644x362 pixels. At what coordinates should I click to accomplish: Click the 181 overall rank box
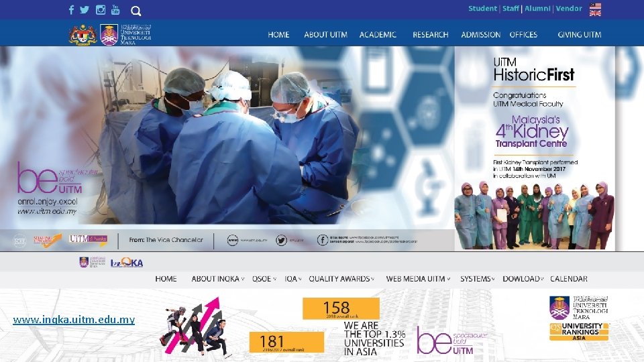(x=286, y=343)
